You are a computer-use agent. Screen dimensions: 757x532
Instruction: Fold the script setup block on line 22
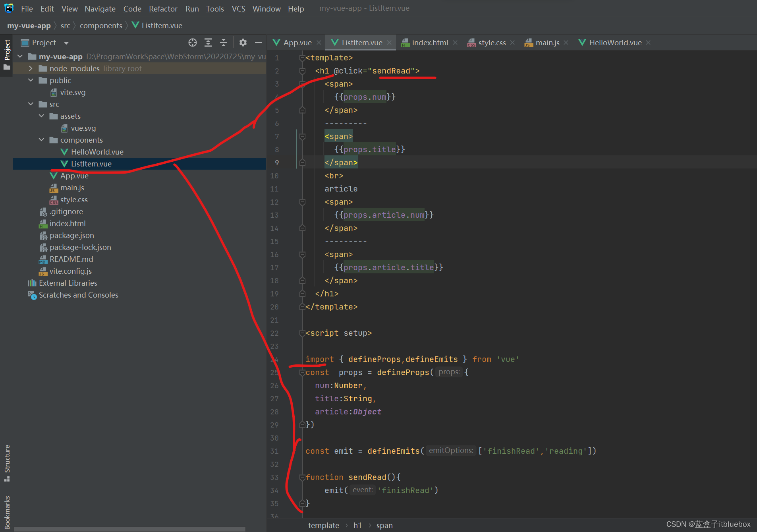(302, 333)
